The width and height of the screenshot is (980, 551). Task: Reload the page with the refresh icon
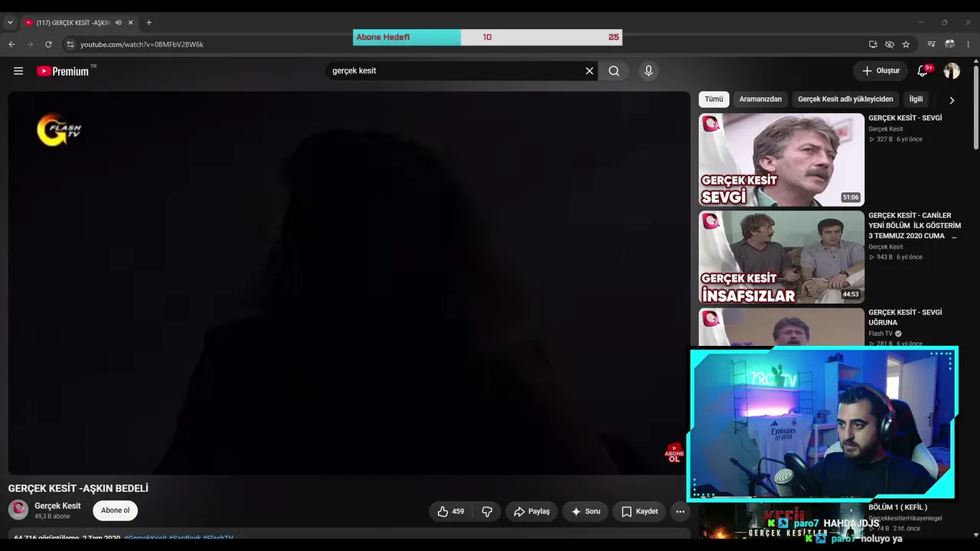click(x=48, y=44)
